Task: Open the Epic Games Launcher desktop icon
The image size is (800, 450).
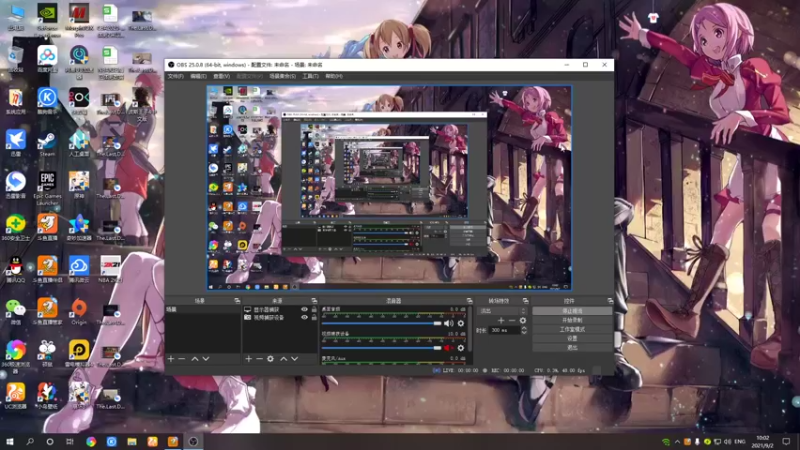Action: click(47, 187)
